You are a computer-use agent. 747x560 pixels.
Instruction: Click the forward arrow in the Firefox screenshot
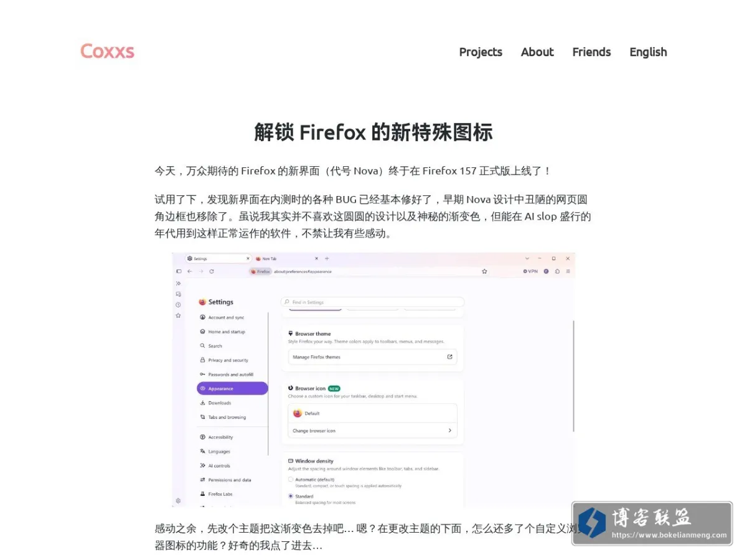pos(200,271)
